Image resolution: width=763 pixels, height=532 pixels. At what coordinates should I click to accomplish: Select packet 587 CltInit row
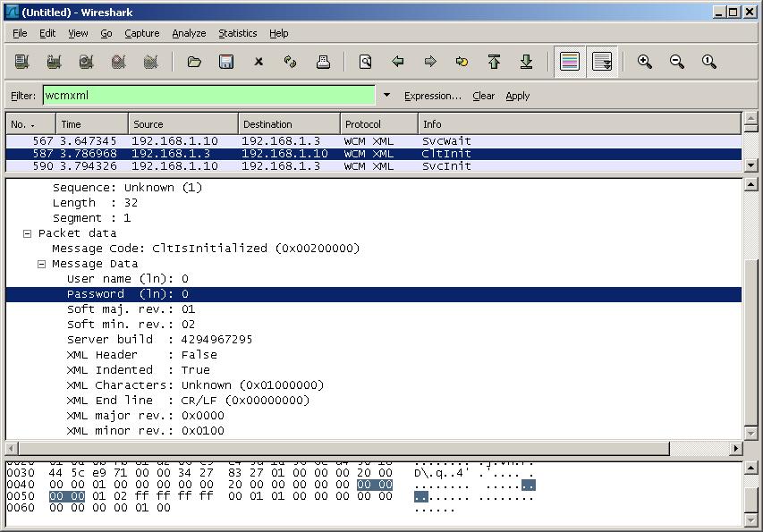coord(374,154)
